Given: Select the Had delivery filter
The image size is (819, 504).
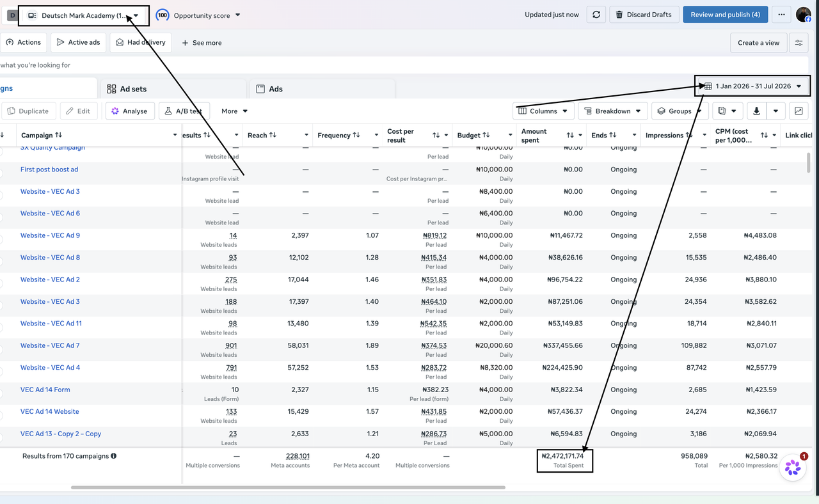Looking at the screenshot, I should tap(140, 43).
